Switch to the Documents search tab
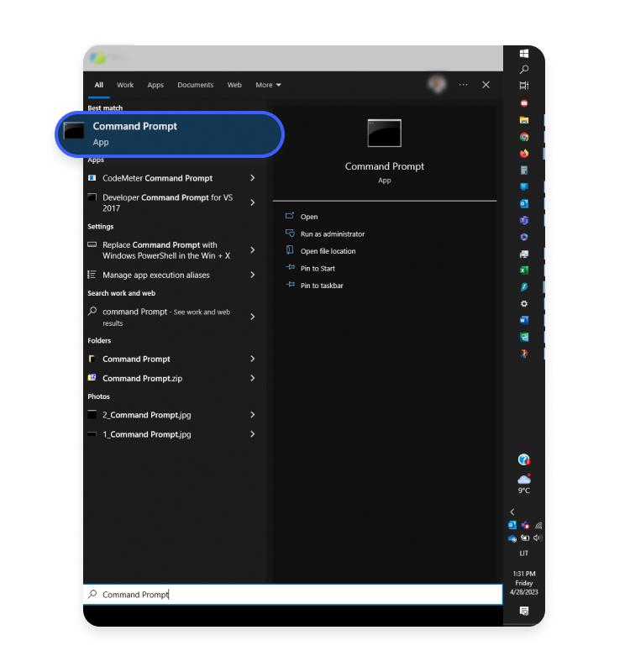 click(196, 85)
